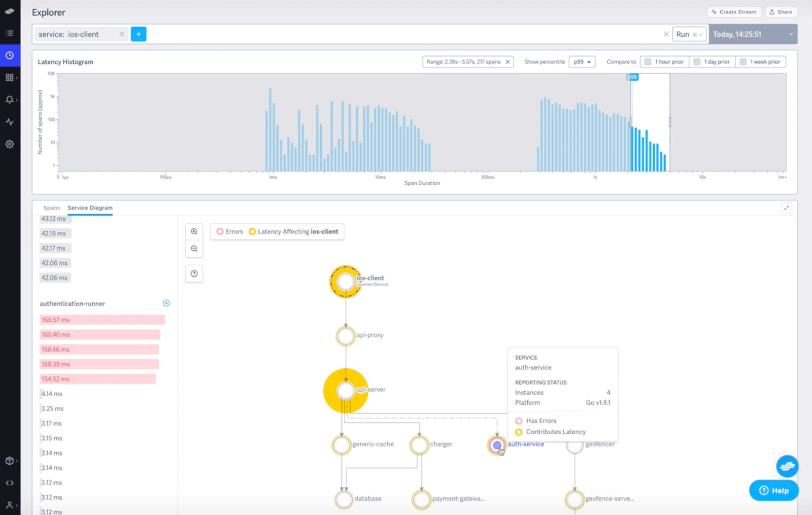Screen dimensions: 812x515
Task: Add a new query filter with plus button
Action: coord(139,34)
